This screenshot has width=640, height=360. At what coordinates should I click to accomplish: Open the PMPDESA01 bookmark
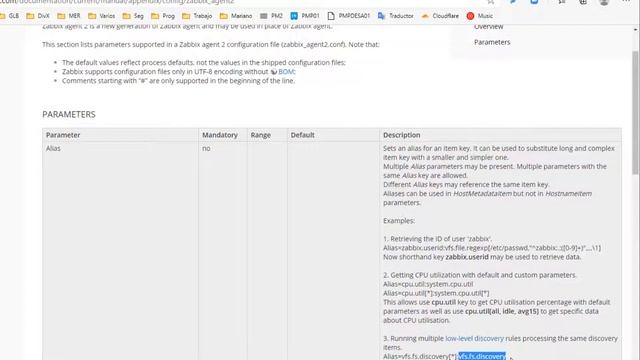pos(349,16)
